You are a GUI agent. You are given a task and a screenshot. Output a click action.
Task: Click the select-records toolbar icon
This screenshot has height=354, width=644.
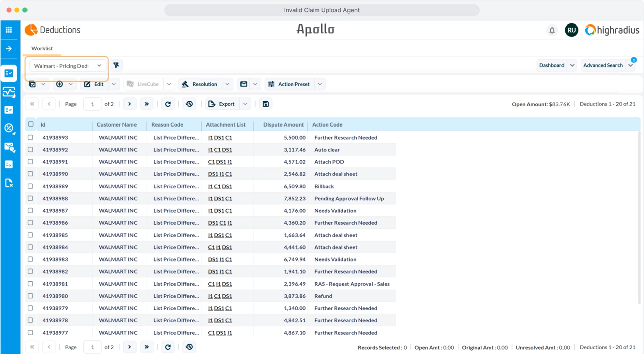[32, 84]
